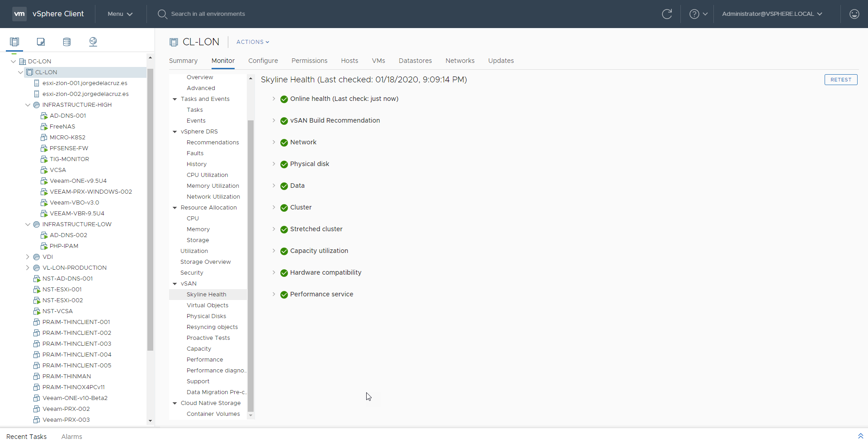Expand Performance service health group
The width and height of the screenshot is (868, 443).
coord(274,294)
